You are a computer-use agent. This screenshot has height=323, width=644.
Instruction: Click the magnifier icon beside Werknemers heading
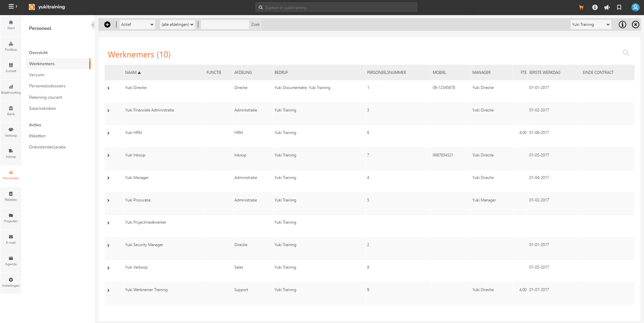pyautogui.click(x=626, y=53)
